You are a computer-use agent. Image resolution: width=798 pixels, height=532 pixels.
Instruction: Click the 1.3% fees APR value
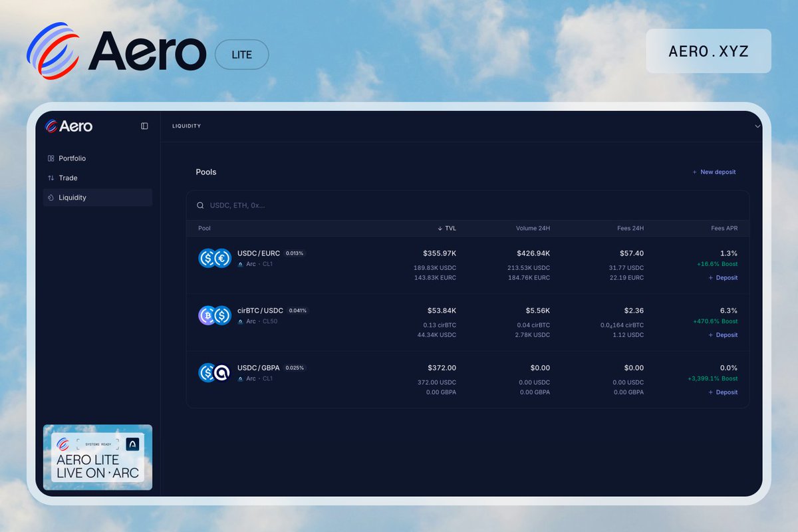click(729, 253)
